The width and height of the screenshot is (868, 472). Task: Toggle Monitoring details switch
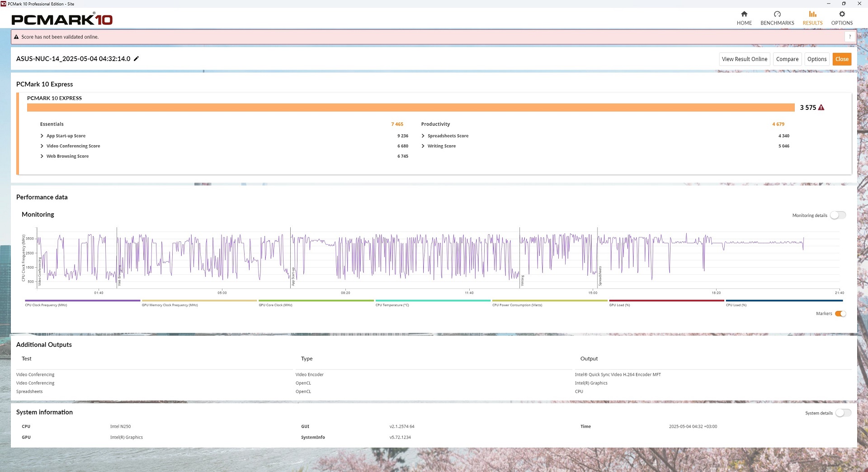coord(838,215)
